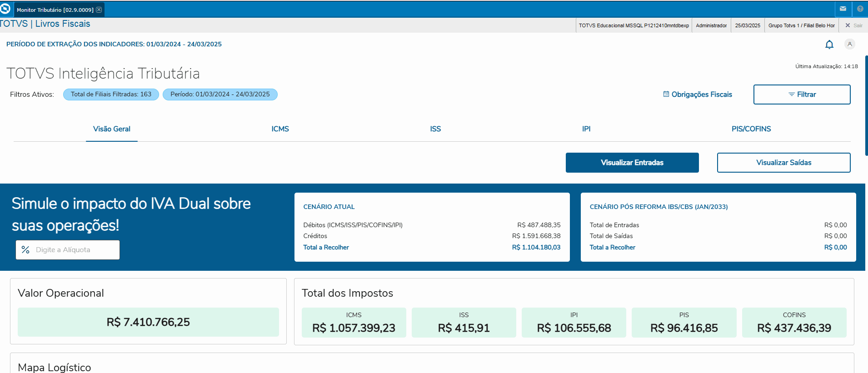868x373 pixels.
Task: Click the PIS total R$ 96.416,85 card
Action: (x=684, y=323)
